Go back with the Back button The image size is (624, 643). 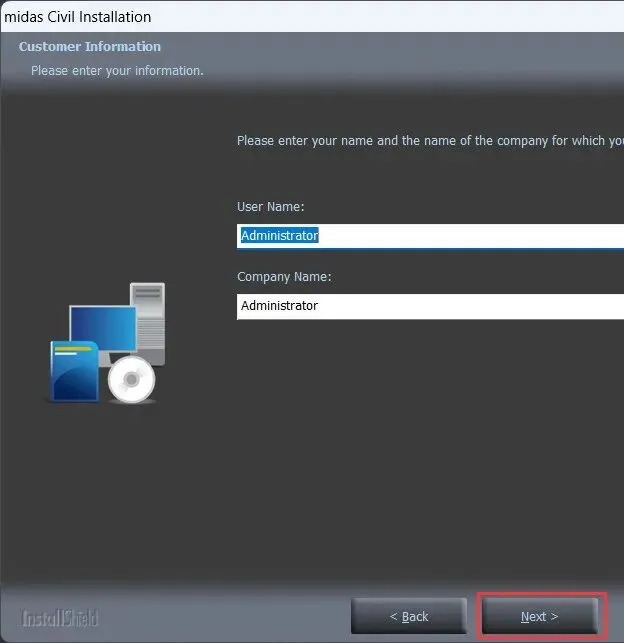[x=409, y=616]
